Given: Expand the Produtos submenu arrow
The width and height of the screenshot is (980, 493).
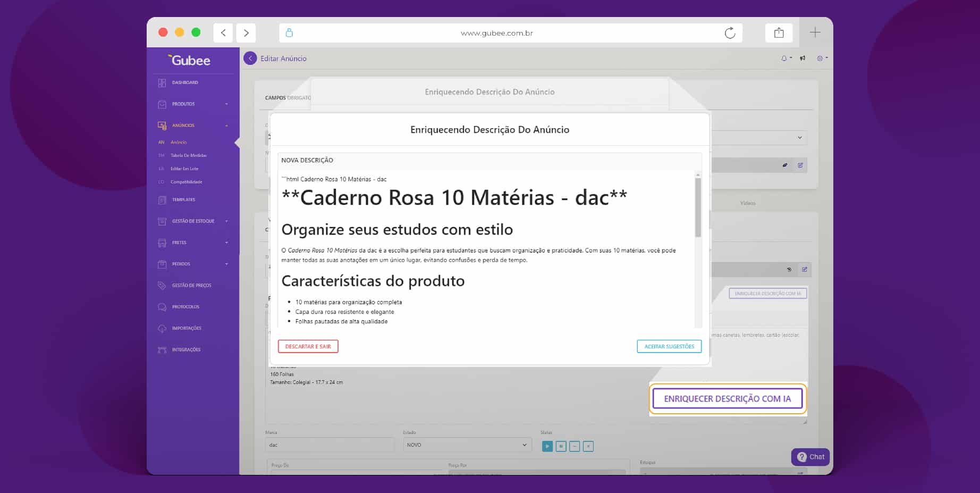Looking at the screenshot, I should click(226, 104).
